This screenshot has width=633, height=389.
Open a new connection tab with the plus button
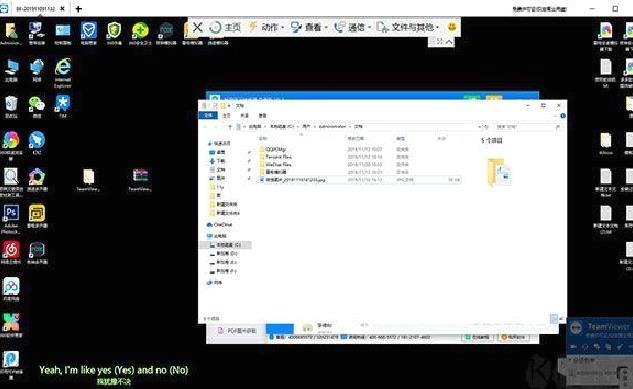pos(78,8)
